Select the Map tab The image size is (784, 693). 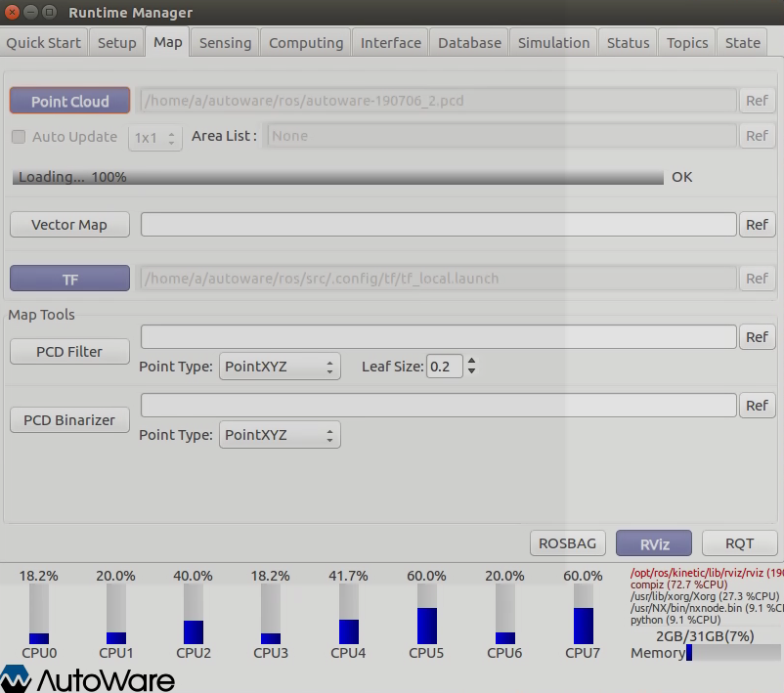(x=167, y=42)
